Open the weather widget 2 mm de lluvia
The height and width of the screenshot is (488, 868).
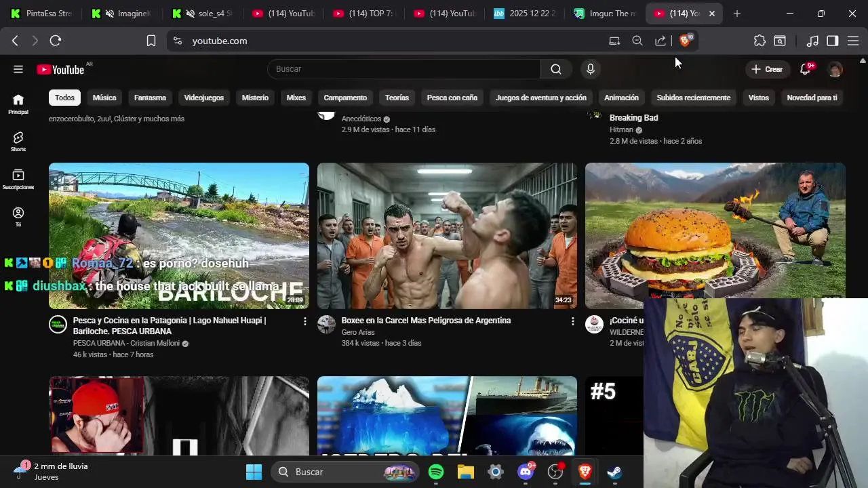[x=51, y=472]
